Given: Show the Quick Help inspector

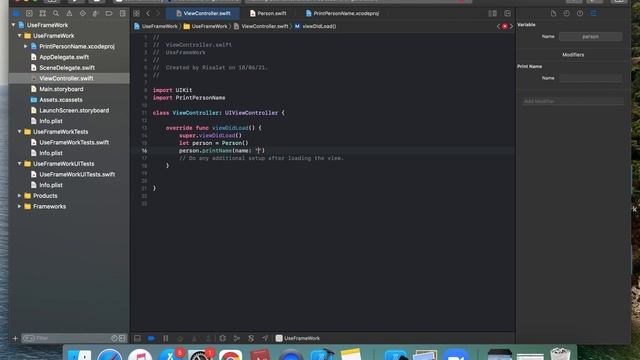Looking at the screenshot, I should (580, 13).
